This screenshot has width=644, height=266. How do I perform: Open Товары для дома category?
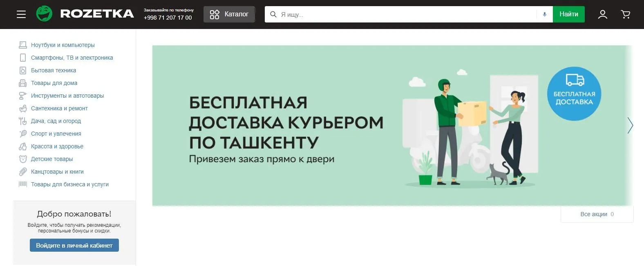pyautogui.click(x=54, y=83)
